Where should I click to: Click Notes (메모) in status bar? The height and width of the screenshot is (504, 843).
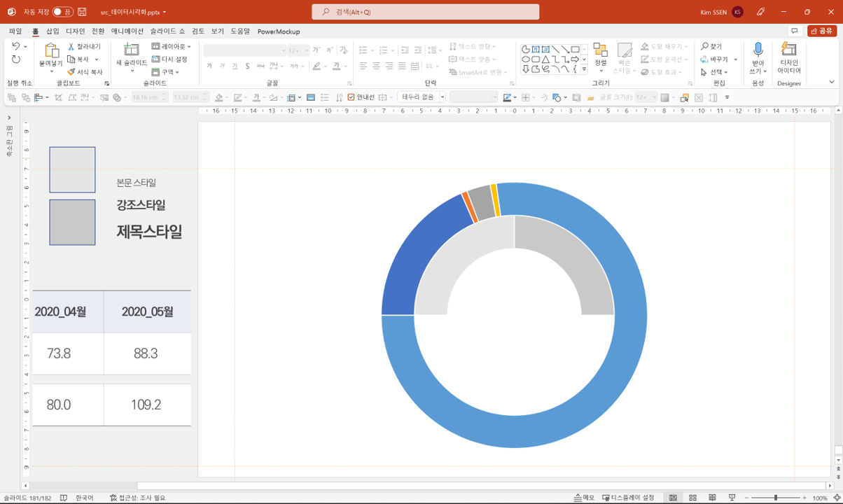point(584,498)
